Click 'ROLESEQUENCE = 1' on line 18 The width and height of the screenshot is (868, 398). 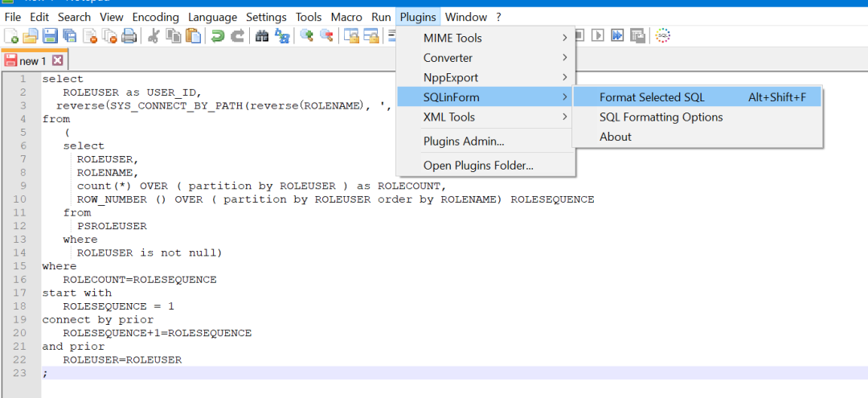point(118,306)
